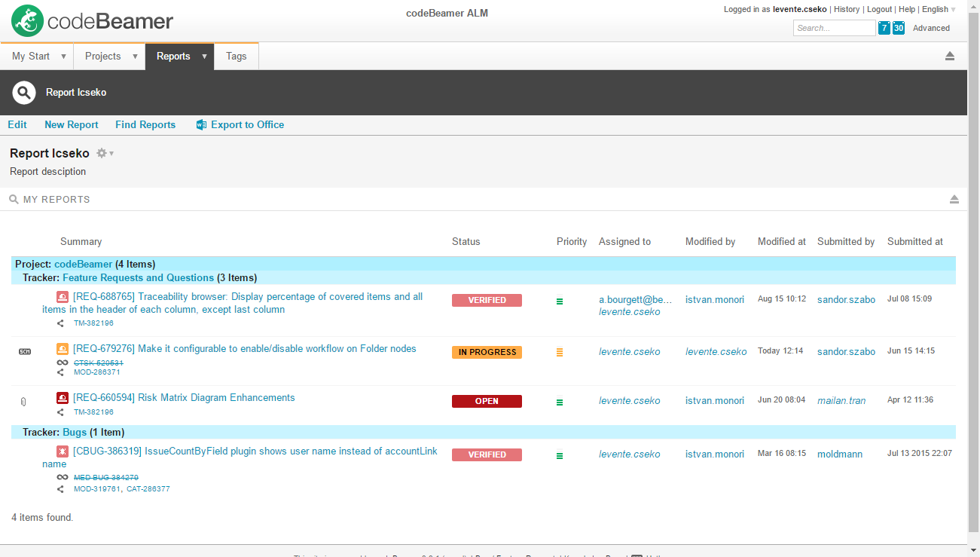
Task: Open the codeBeamer project link
Action: click(x=84, y=265)
